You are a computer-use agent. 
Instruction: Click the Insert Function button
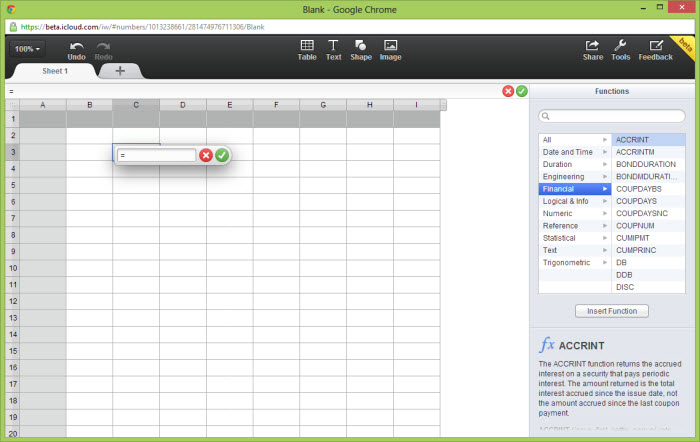(x=612, y=311)
